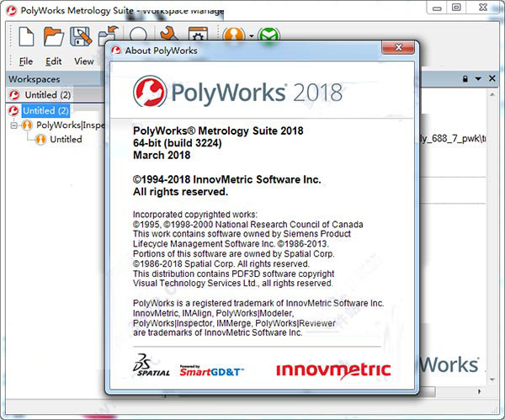Minimize the PolyWorks Workspace Manager window
This screenshot has width=505, height=420.
coord(437,8)
